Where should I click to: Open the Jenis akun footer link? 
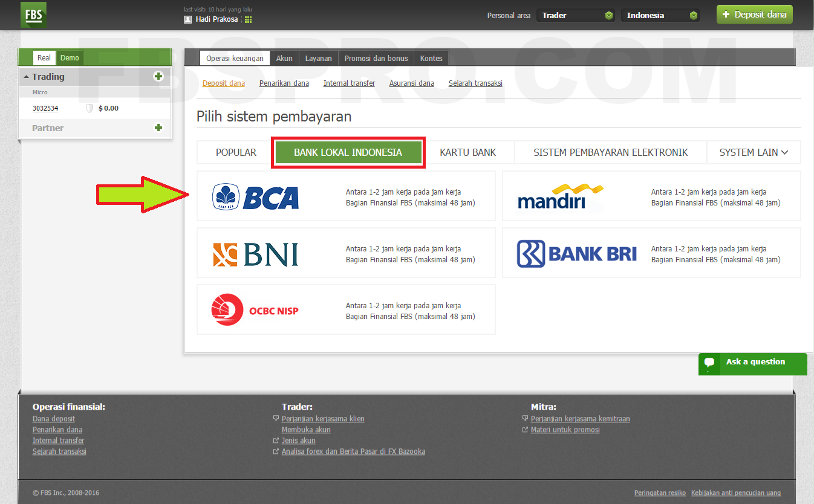click(x=299, y=441)
